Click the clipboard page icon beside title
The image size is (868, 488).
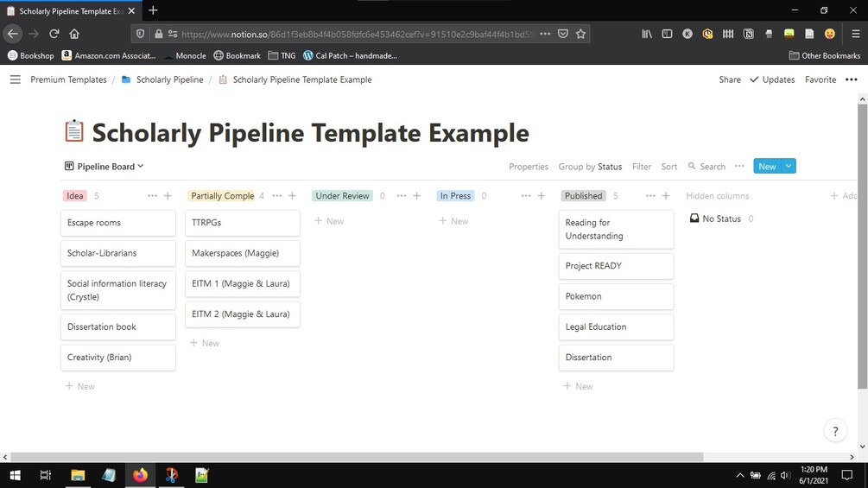(74, 131)
